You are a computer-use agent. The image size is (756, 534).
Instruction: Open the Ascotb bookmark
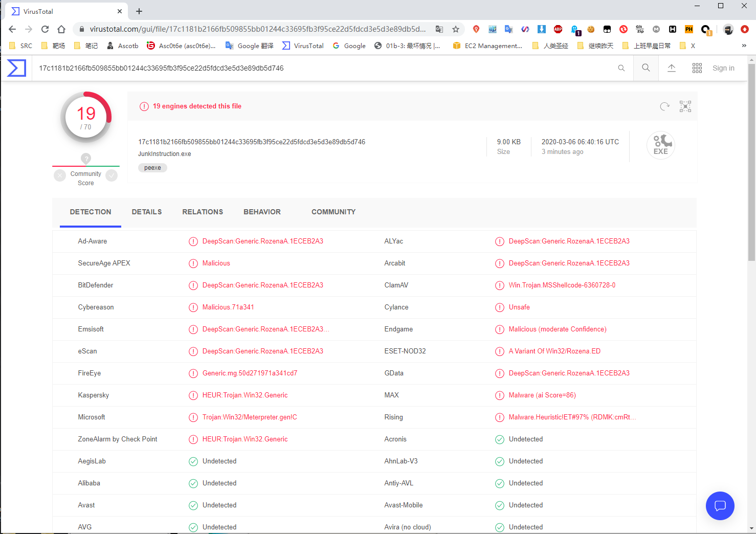123,46
